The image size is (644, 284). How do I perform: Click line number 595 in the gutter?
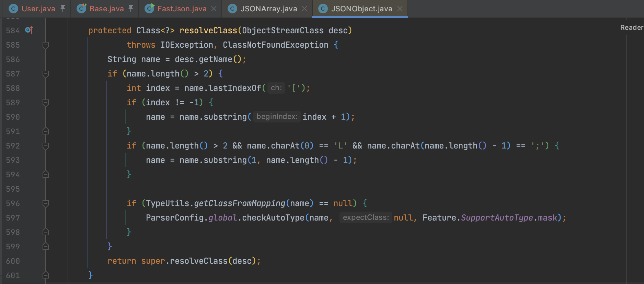13,189
